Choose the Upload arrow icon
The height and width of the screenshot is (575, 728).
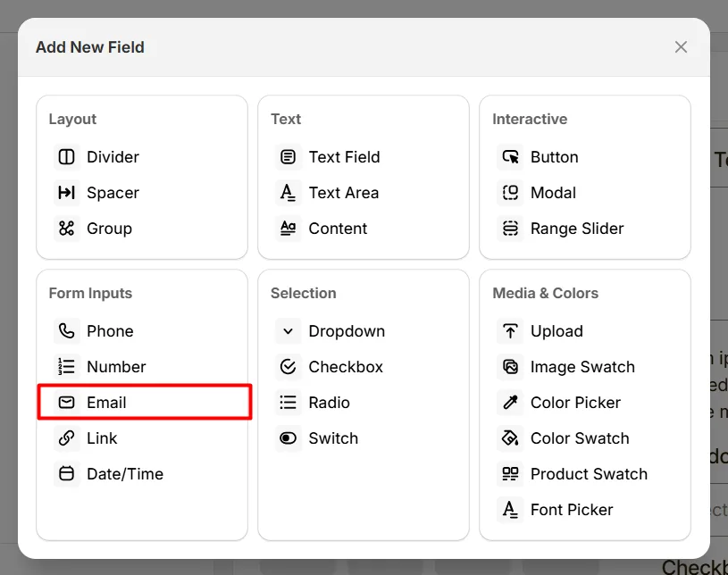(x=510, y=331)
